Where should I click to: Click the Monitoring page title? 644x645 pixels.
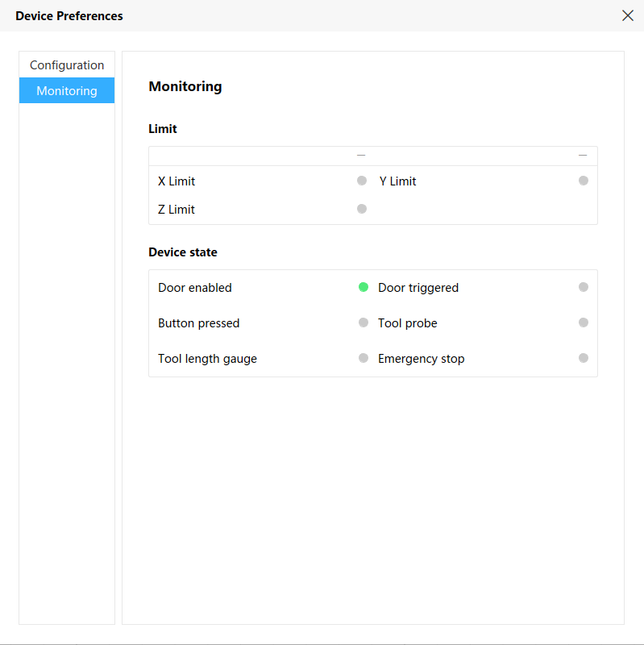coord(185,86)
